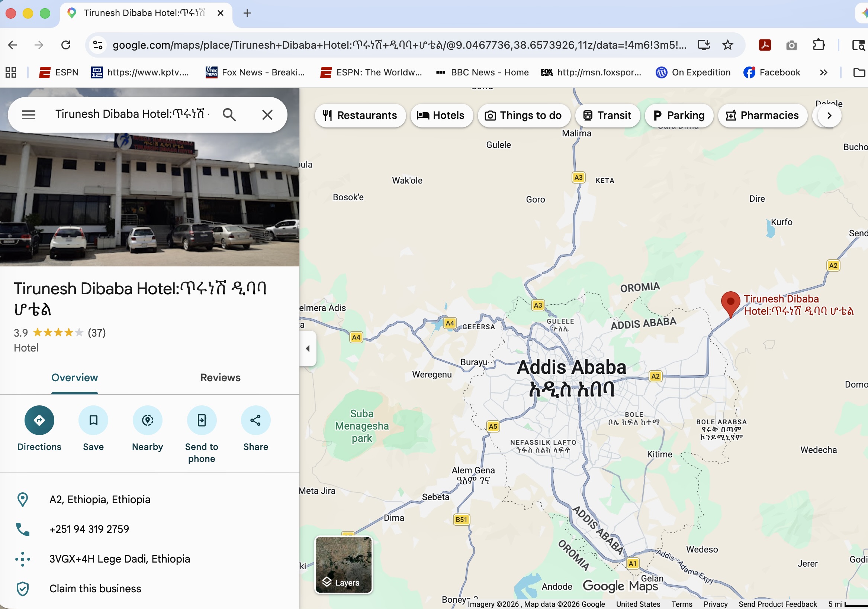Image resolution: width=868 pixels, height=609 pixels.
Task: Click the Send to phone icon
Action: [202, 420]
